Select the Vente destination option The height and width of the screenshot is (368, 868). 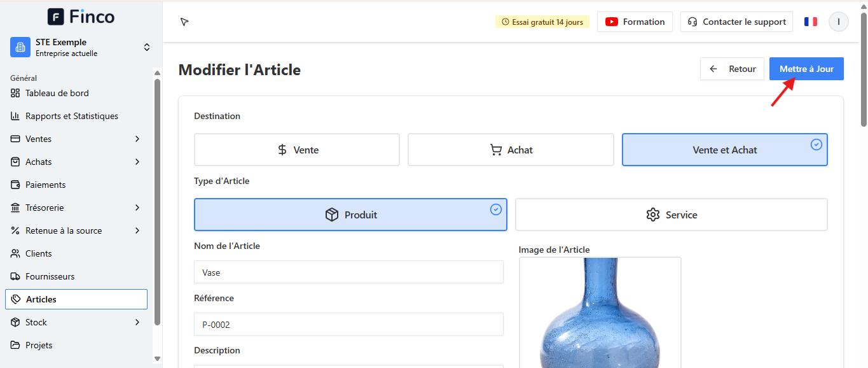(297, 150)
